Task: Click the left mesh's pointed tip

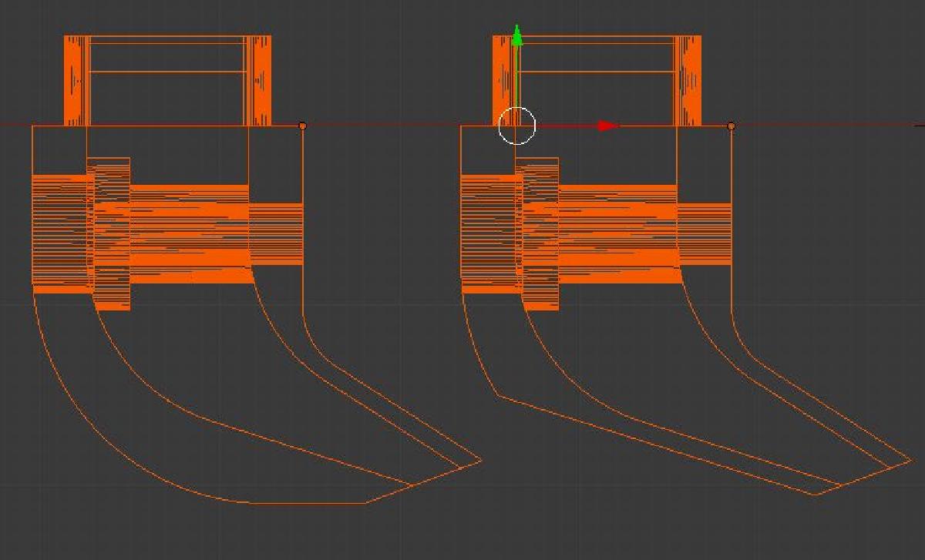Action: (x=481, y=461)
